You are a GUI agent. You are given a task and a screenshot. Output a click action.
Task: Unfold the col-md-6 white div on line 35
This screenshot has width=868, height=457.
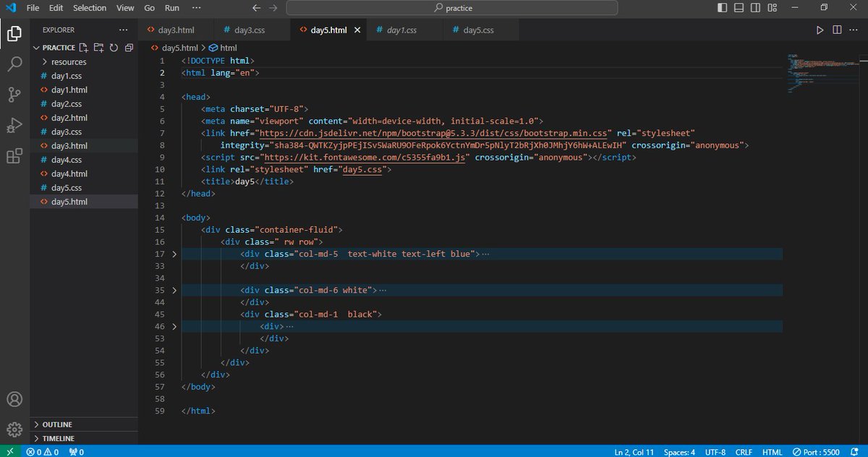coord(174,290)
